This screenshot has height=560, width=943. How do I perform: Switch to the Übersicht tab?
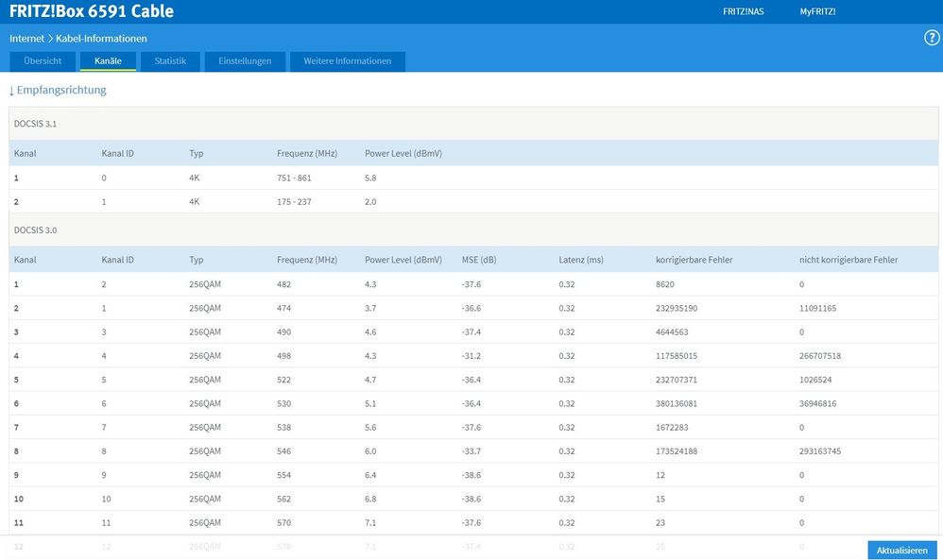(x=43, y=61)
